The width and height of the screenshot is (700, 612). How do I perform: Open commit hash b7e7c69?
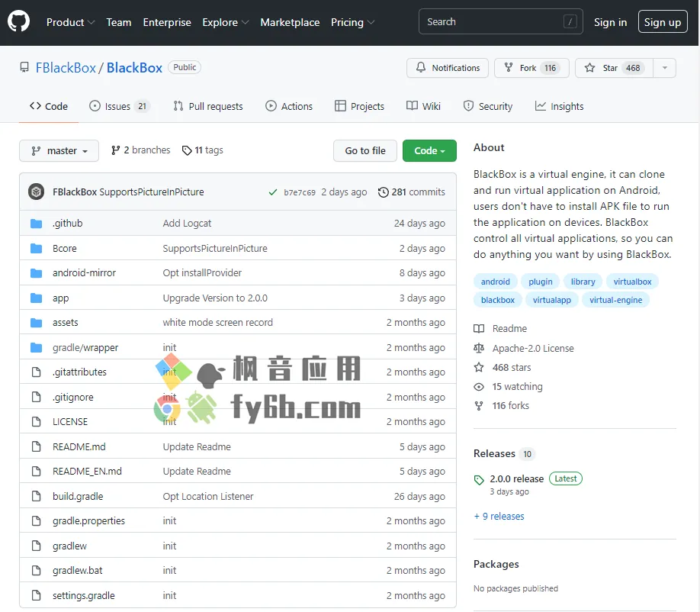tap(300, 192)
